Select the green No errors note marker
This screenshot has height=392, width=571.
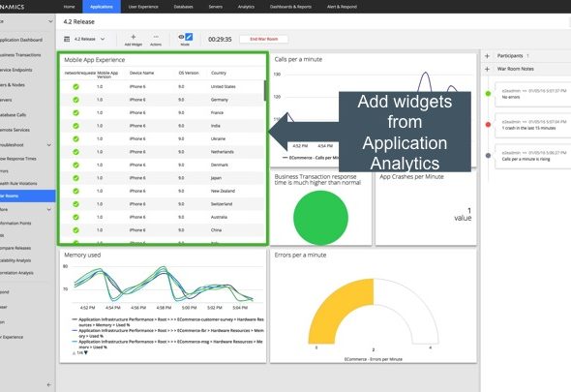click(x=488, y=94)
